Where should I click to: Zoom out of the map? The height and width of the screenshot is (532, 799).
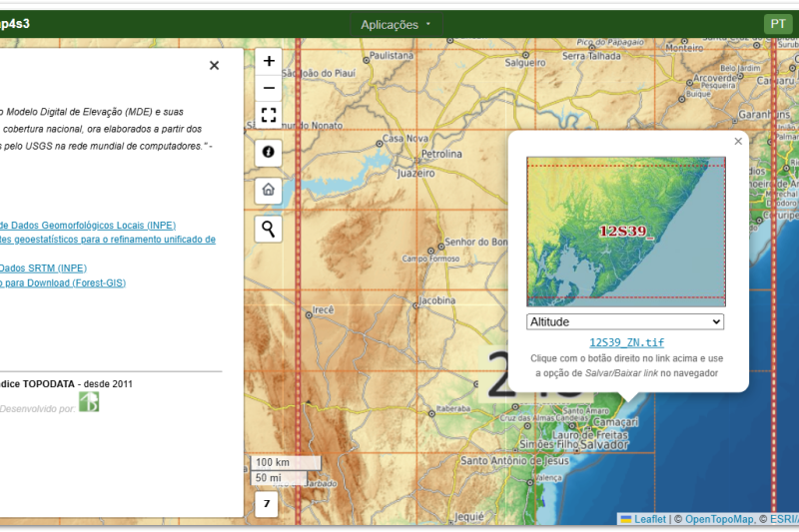point(269,88)
